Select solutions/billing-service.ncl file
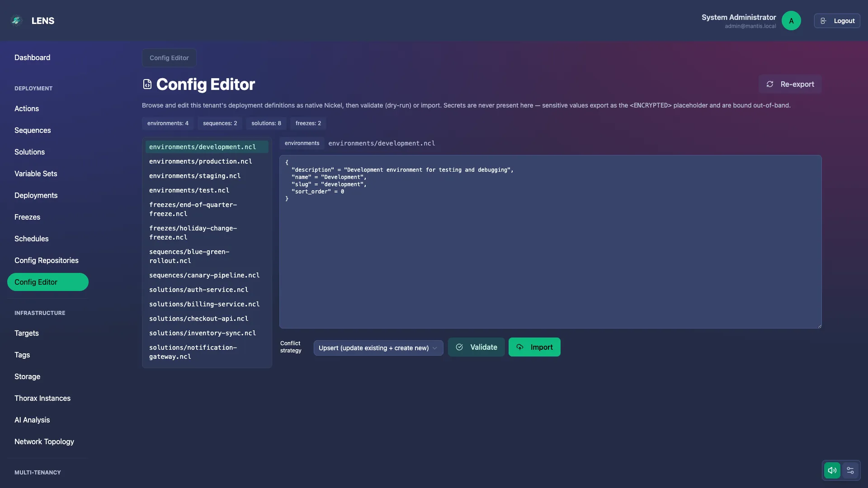The image size is (868, 488). coord(207,304)
